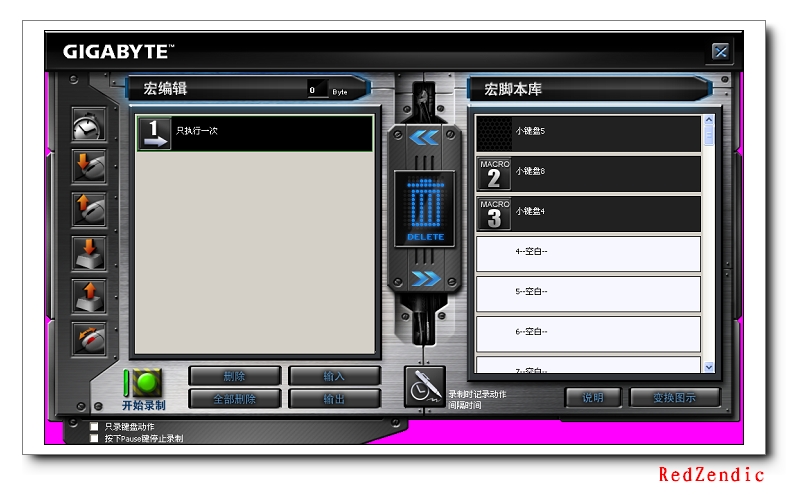Click the 变换图示 button

click(674, 398)
